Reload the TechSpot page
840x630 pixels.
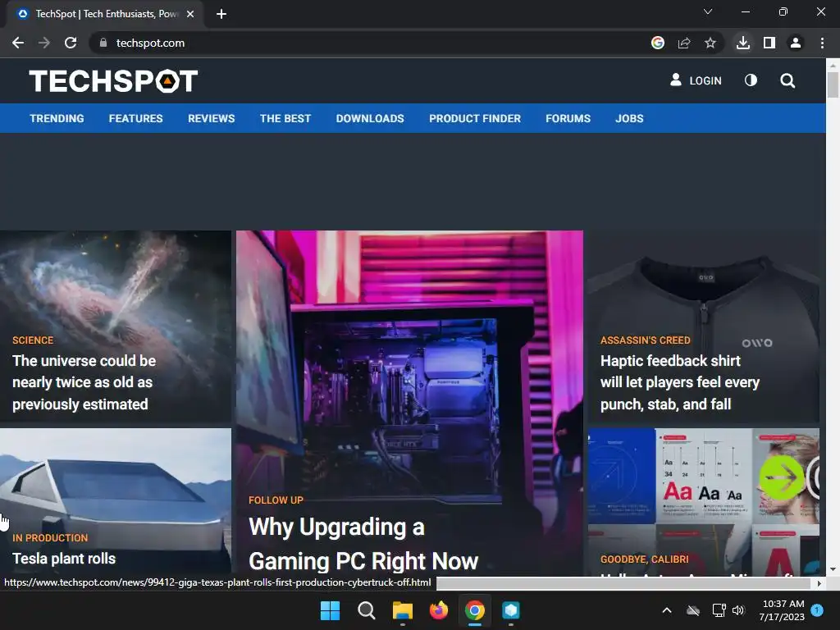71,43
